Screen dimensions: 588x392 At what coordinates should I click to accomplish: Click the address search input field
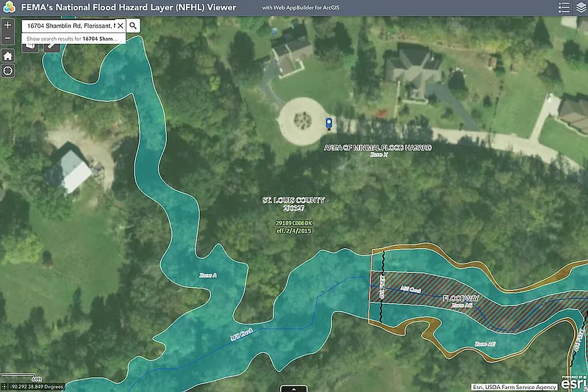tap(68, 25)
